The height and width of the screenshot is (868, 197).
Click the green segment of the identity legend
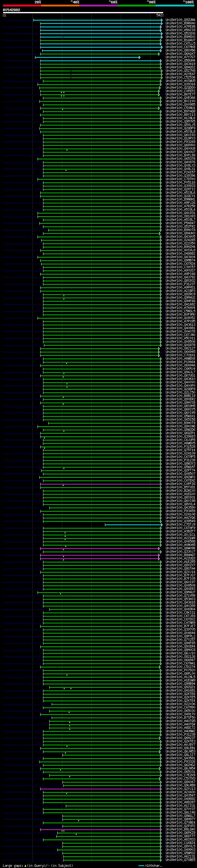click(x=136, y=6)
